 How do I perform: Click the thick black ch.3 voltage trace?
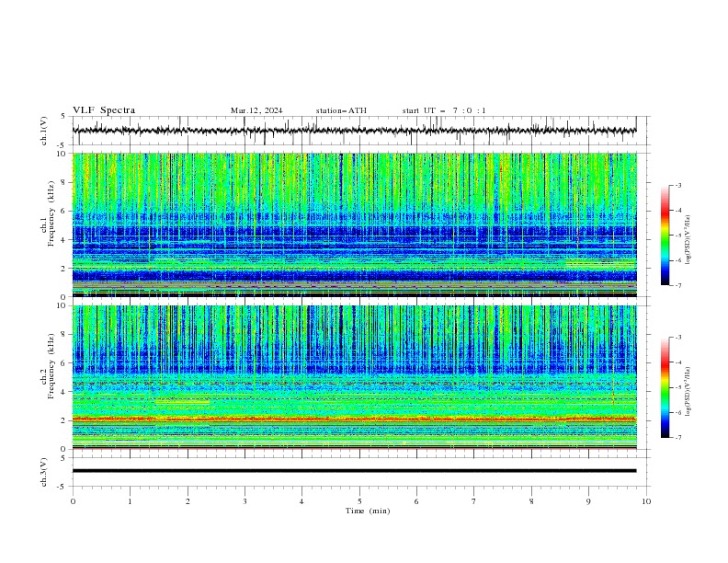pyautogui.click(x=354, y=471)
